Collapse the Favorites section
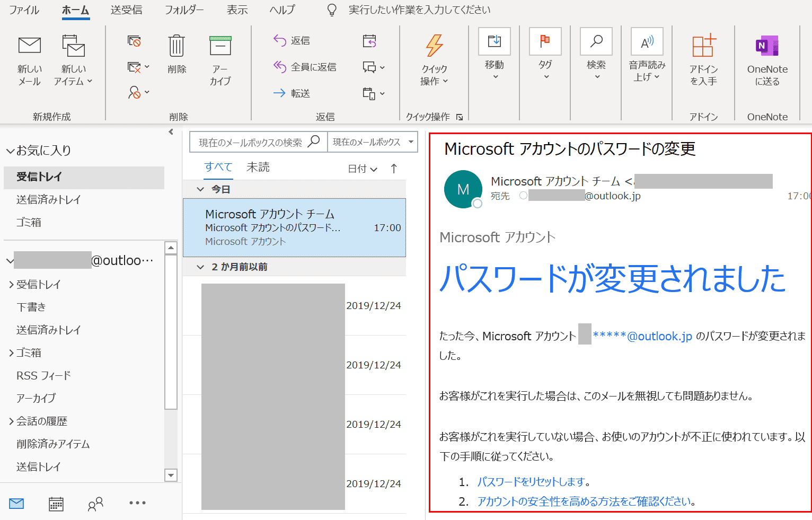Viewport: 812px width, 520px height. point(10,151)
